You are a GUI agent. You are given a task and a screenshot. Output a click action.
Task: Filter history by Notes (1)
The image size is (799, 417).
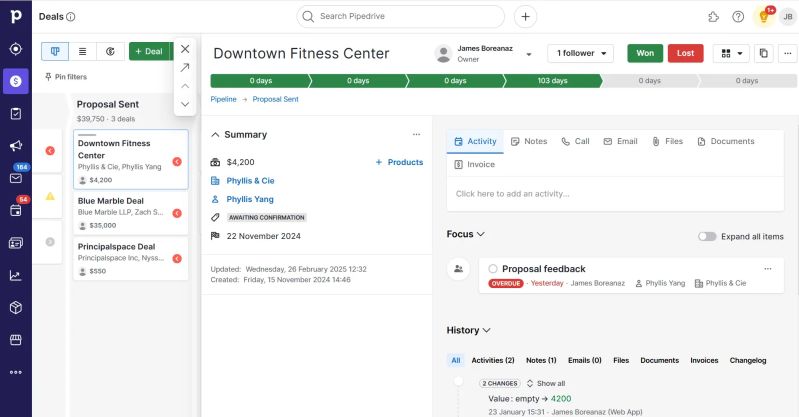(541, 360)
